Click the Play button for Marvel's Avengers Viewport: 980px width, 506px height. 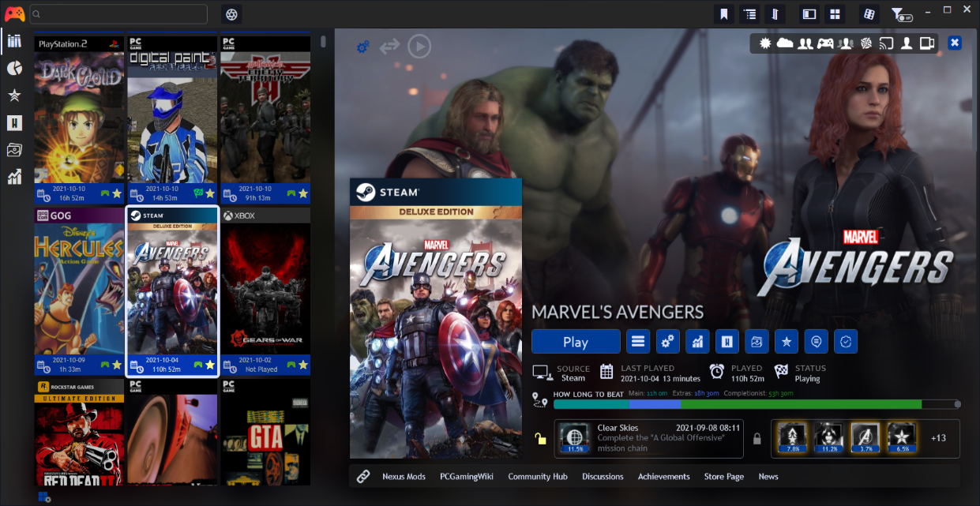pyautogui.click(x=576, y=342)
